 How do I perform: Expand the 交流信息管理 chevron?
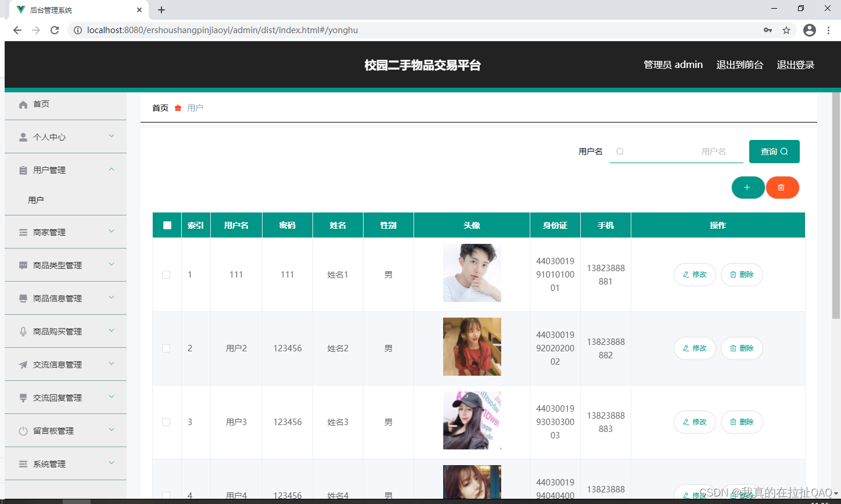pyautogui.click(x=112, y=363)
